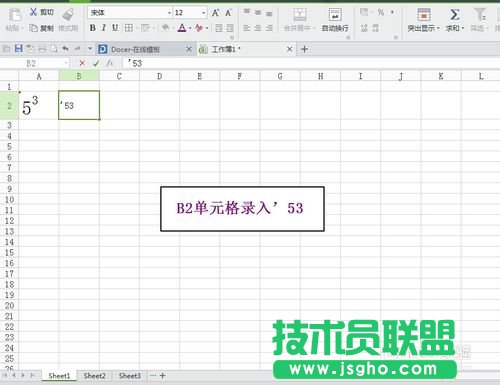Toggle Bold formatting

tap(93, 28)
